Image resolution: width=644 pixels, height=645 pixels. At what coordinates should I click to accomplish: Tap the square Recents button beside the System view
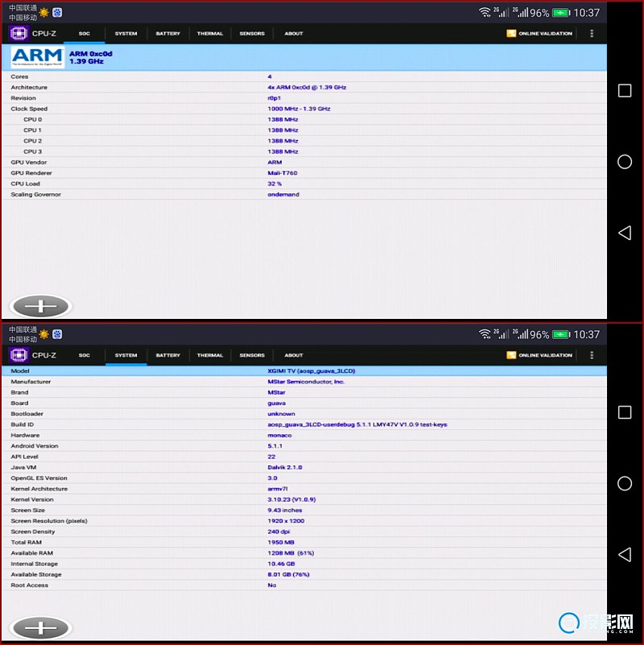click(x=625, y=412)
